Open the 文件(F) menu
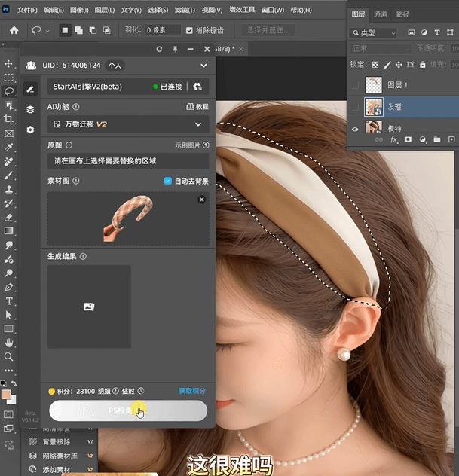This screenshot has width=459, height=476. pos(27,10)
